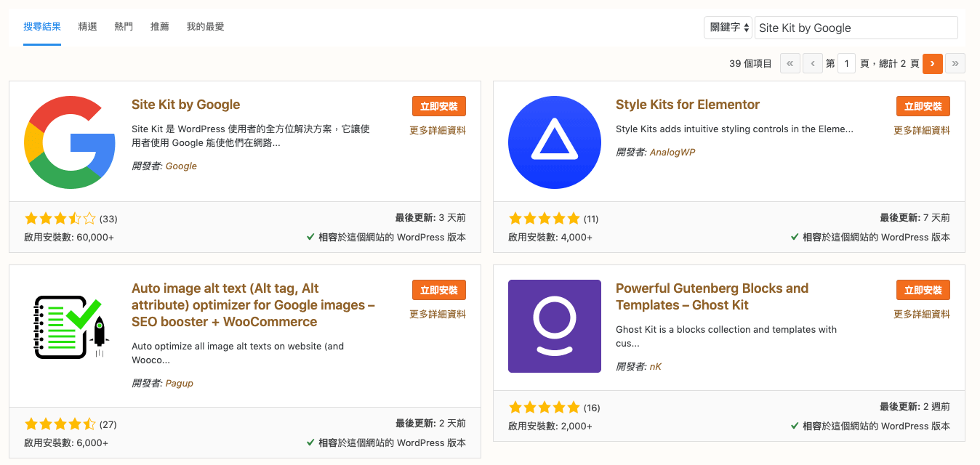Click 啟用安裝數: 6,000+ text

[66, 442]
